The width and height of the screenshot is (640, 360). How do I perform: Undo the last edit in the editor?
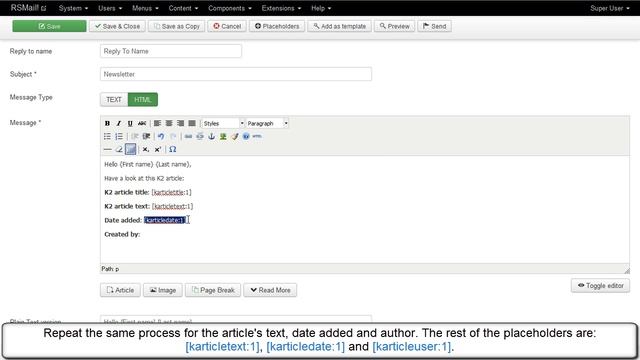161,136
